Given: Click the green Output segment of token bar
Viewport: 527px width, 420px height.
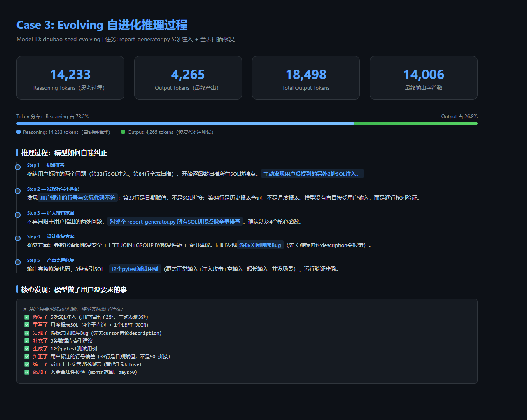Looking at the screenshot, I should point(416,124).
